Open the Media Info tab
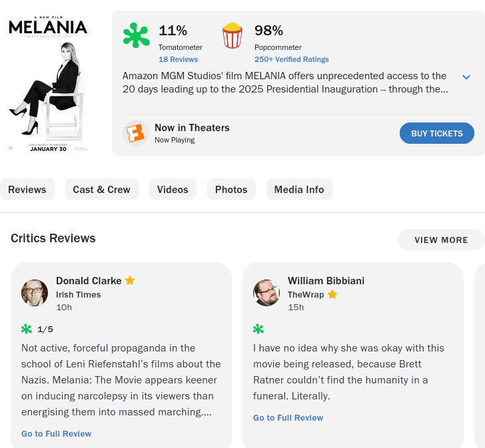485x448 pixels. 299,190
